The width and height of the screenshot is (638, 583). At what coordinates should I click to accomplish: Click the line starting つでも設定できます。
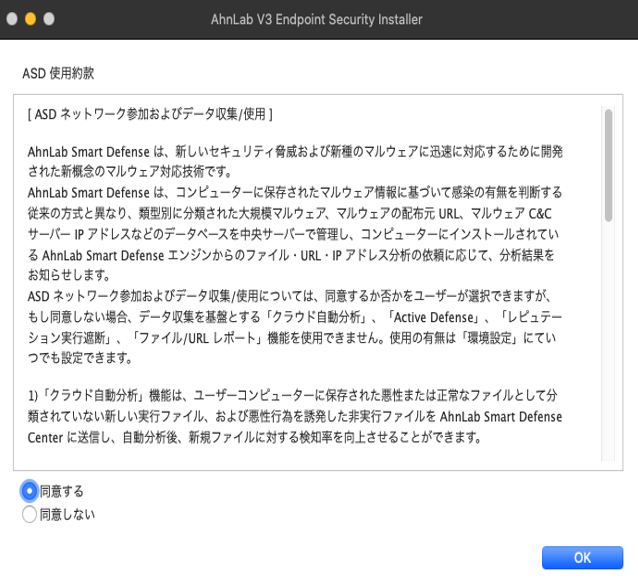pyautogui.click(x=80, y=358)
